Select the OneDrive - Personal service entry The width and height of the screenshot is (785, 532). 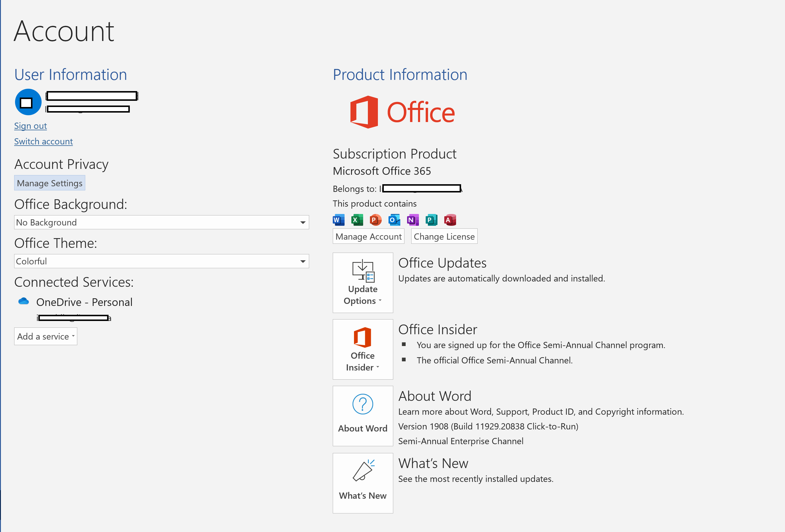[84, 302]
